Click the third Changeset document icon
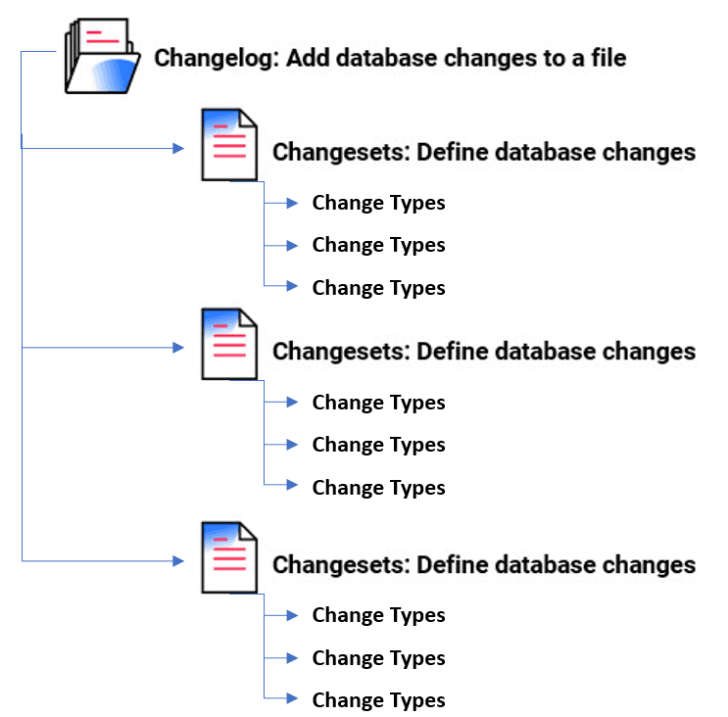Image resolution: width=728 pixels, height=717 pixels. [x=228, y=557]
